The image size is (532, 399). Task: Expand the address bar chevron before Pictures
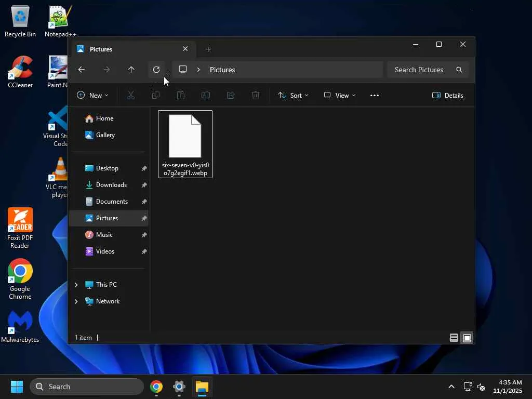click(198, 70)
